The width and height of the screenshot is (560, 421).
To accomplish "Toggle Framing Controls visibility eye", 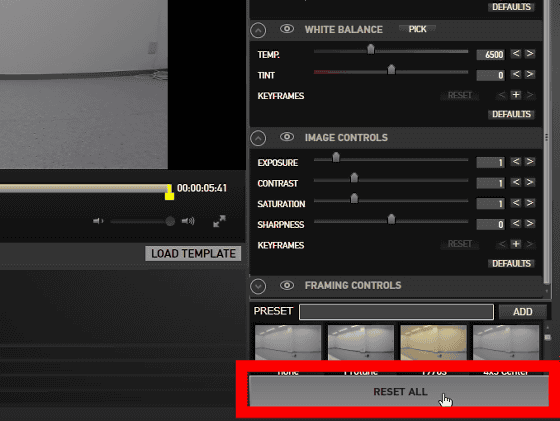I will [x=287, y=285].
